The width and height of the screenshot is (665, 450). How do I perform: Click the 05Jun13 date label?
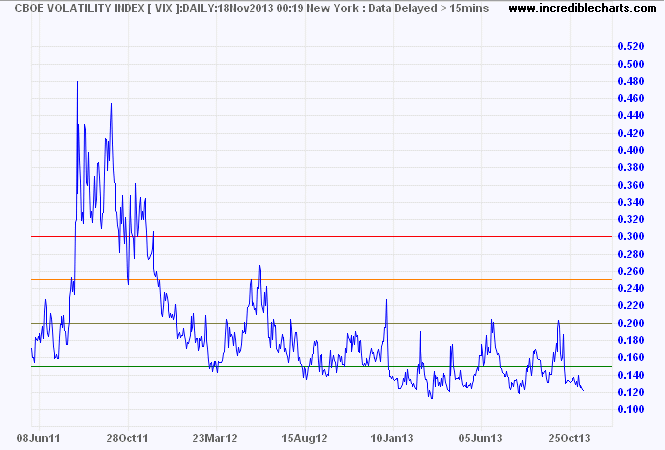481,438
